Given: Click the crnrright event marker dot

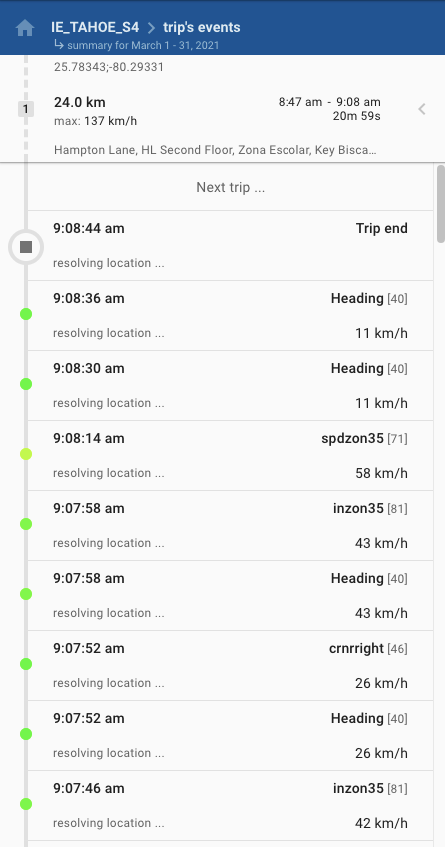Looking at the screenshot, I should [25, 664].
